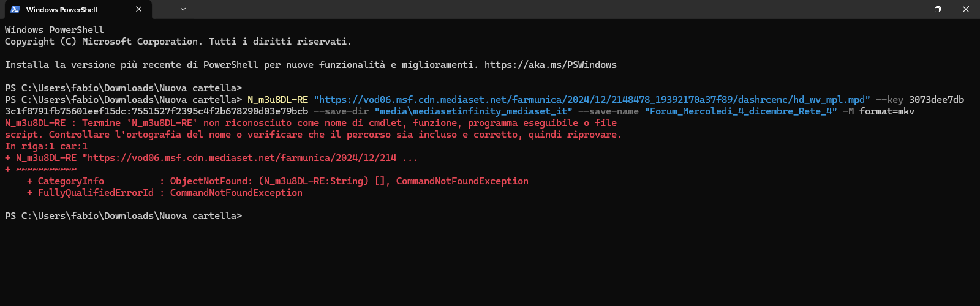Click the "media\mediasetinfinity_mediaset_it" path string
Screen dimensions: 980x306
click(x=473, y=111)
